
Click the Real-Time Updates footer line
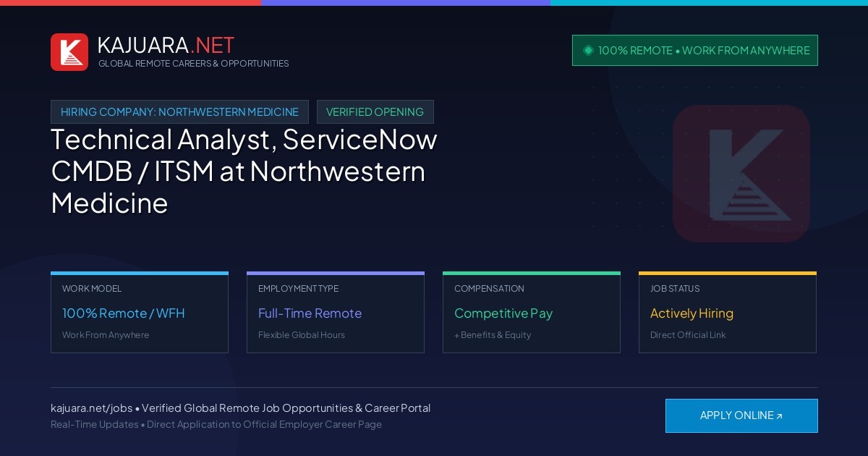click(216, 424)
